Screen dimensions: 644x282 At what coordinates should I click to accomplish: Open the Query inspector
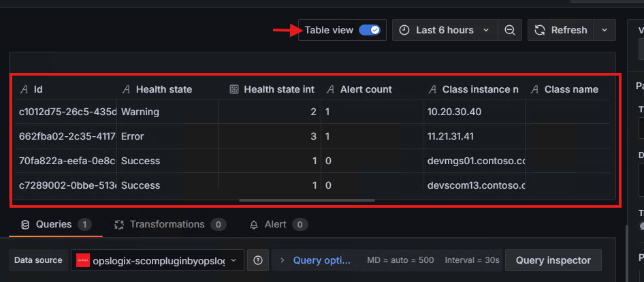click(554, 260)
